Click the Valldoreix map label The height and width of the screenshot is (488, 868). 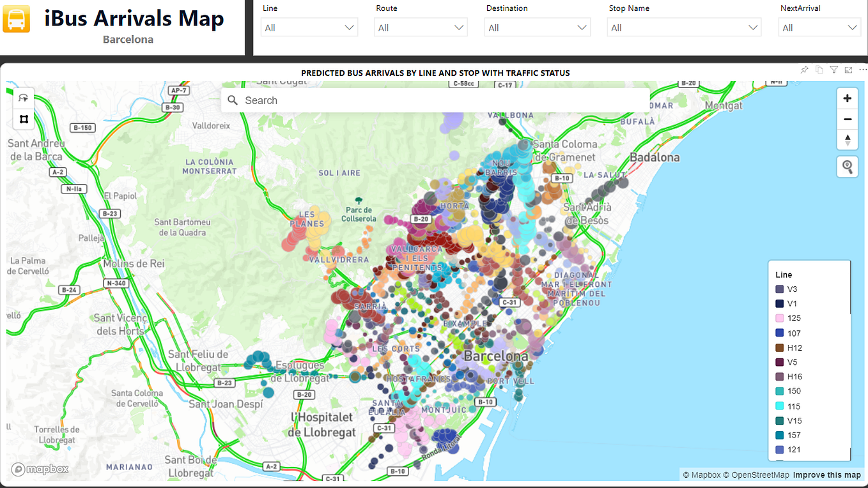pos(211,126)
